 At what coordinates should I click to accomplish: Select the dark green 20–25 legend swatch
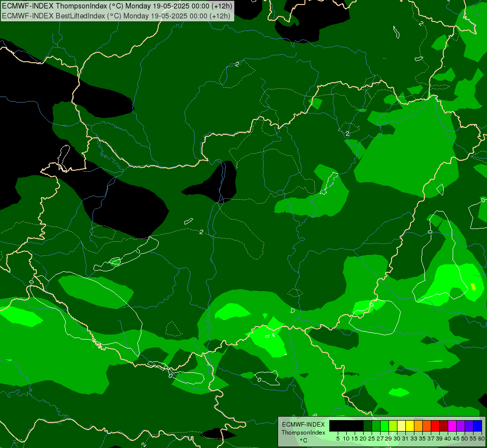tap(368, 426)
